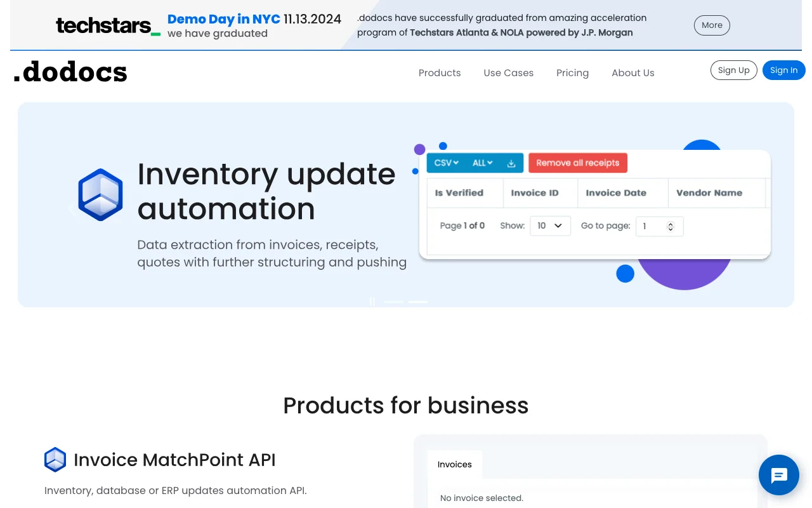
Task: Open the Products menu
Action: pyautogui.click(x=440, y=73)
